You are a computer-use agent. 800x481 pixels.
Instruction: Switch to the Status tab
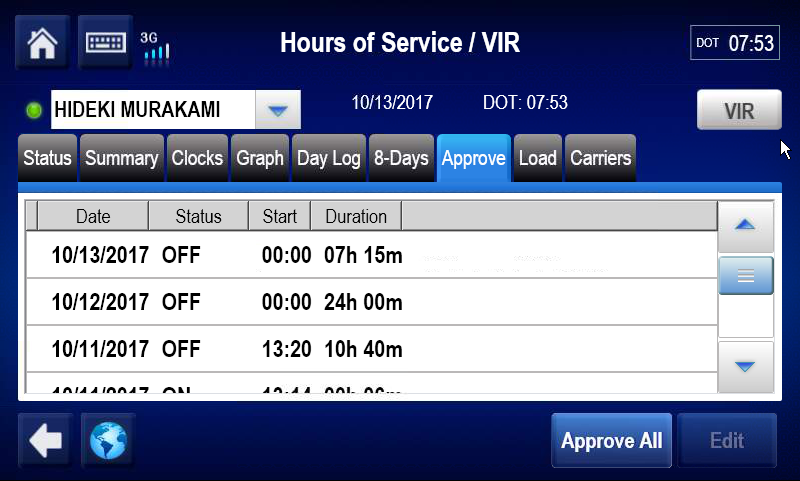point(47,158)
